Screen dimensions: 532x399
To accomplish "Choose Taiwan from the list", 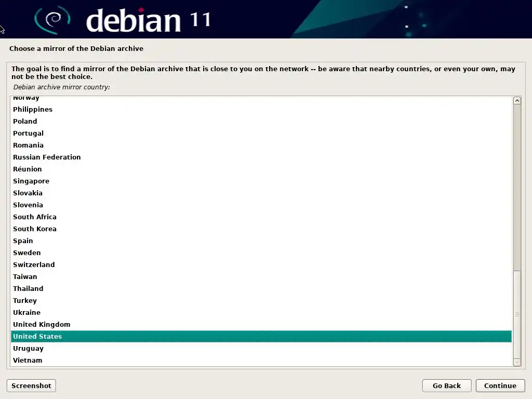I will pyautogui.click(x=261, y=276).
